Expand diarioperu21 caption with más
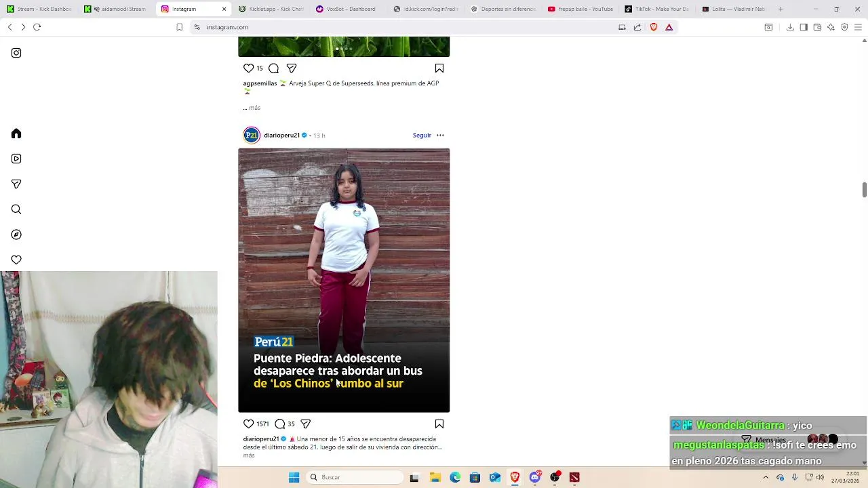Screen dimensions: 868x488 (x=249, y=455)
